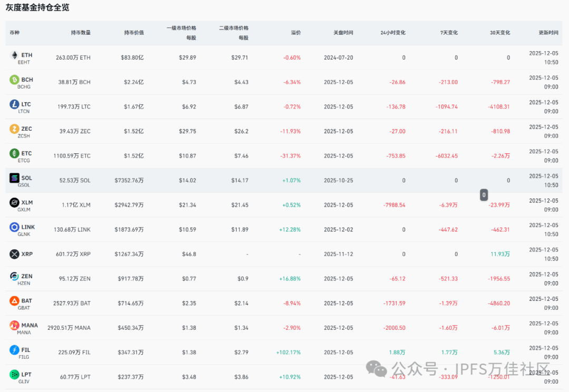Click the $7352.76万 SOL value cell
569x392 pixels.
coord(129,180)
